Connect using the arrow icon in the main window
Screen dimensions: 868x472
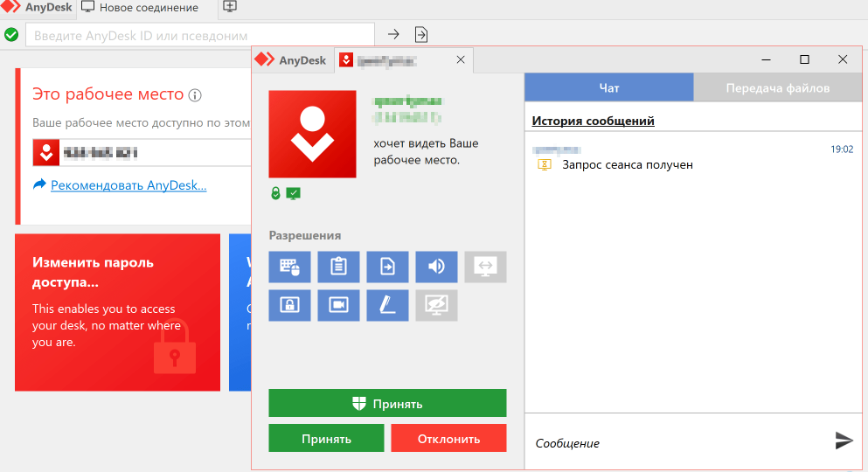(393, 35)
